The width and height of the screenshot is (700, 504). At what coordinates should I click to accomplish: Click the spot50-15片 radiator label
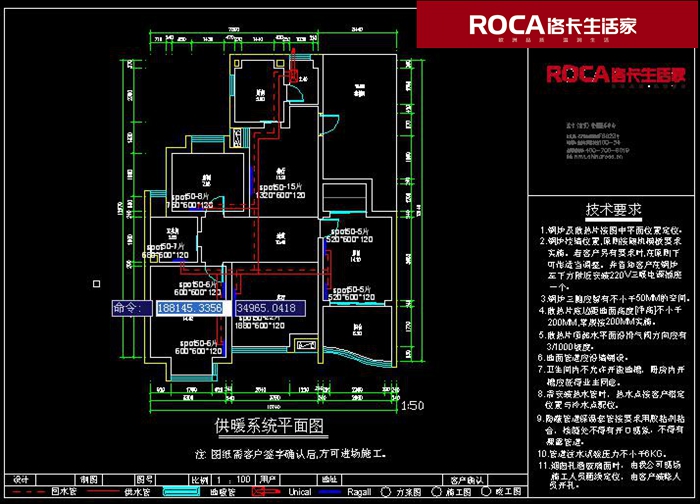(281, 187)
